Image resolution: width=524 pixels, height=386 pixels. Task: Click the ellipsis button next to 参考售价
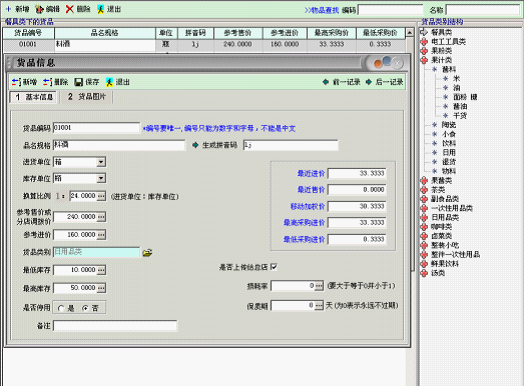click(x=101, y=217)
